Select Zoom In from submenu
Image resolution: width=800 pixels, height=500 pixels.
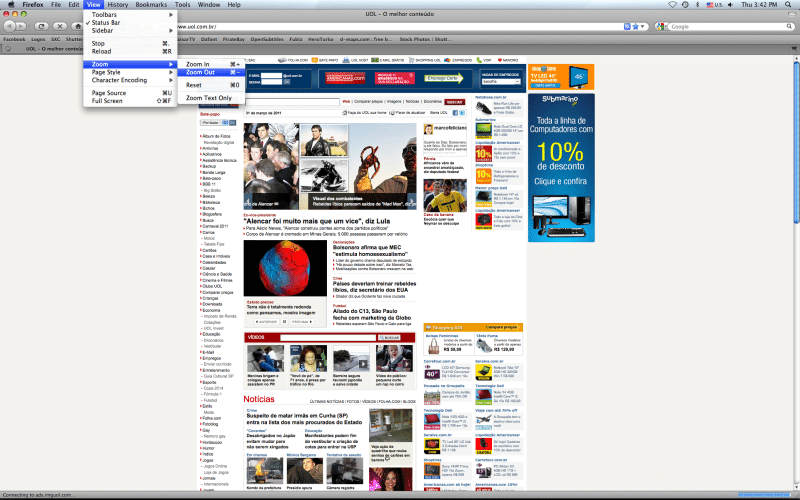click(x=211, y=64)
